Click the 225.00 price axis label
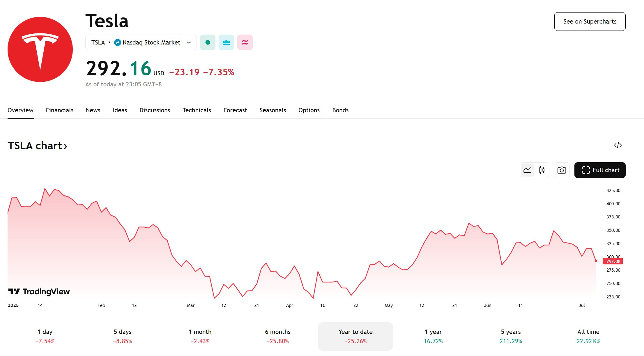This screenshot has width=644, height=356. (x=613, y=297)
